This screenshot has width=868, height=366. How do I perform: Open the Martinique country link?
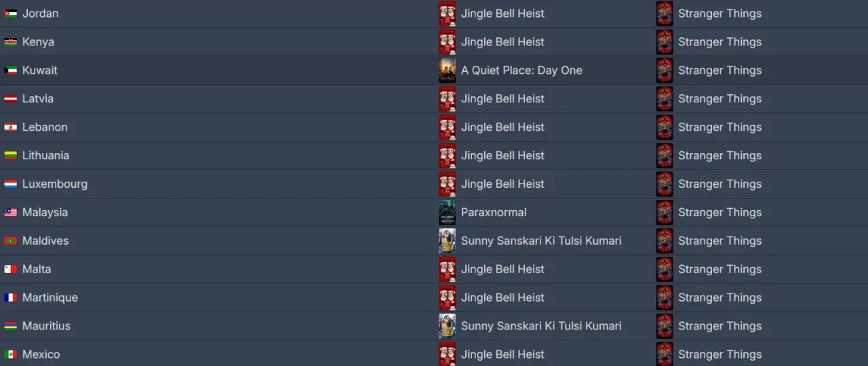[x=50, y=298]
